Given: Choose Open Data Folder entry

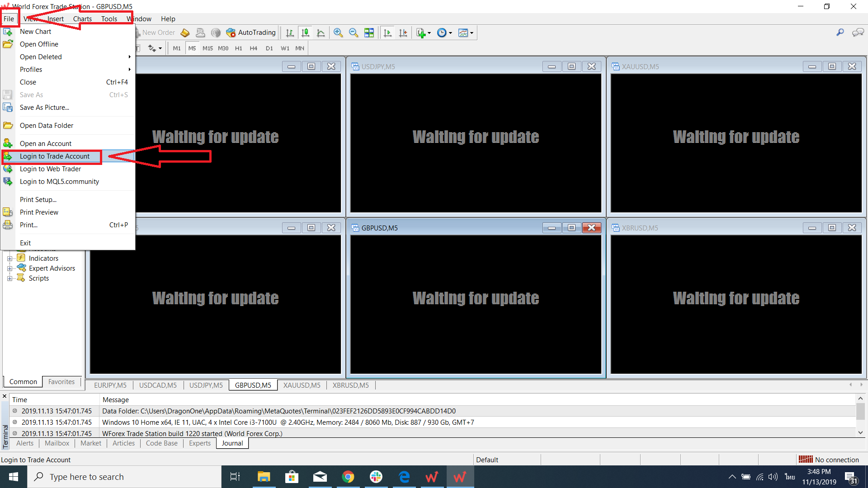Looking at the screenshot, I should [68, 126].
